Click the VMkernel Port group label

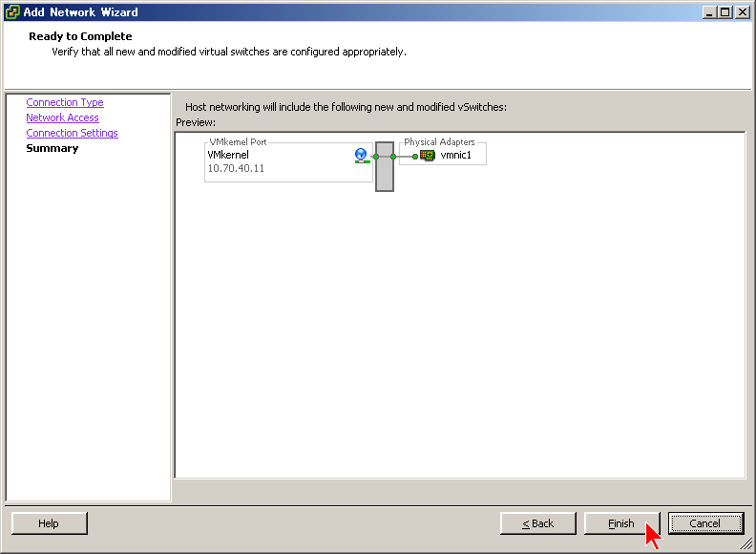[238, 142]
